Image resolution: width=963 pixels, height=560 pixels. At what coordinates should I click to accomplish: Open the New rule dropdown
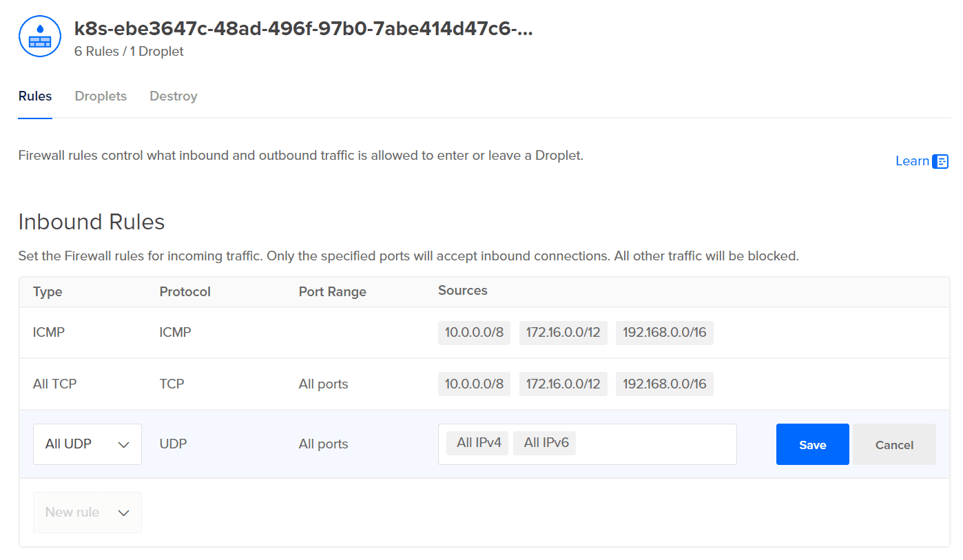[x=87, y=512]
